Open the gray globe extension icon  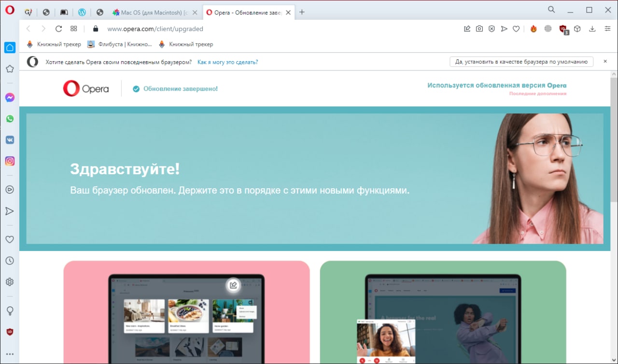pos(548,29)
